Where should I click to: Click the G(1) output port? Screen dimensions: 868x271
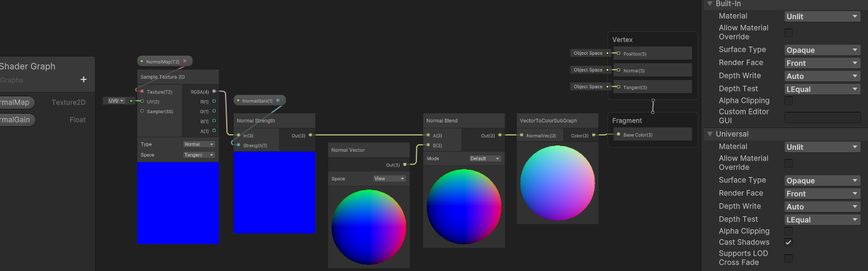click(x=214, y=111)
